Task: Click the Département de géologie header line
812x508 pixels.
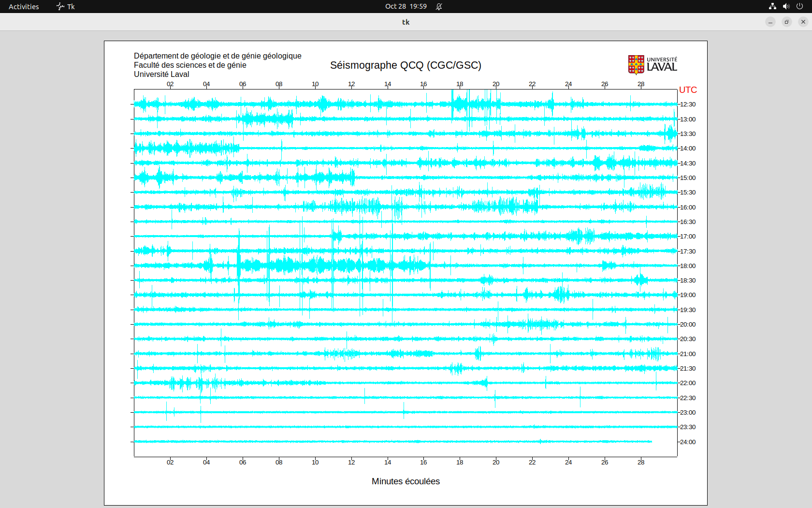Action: tap(217, 56)
